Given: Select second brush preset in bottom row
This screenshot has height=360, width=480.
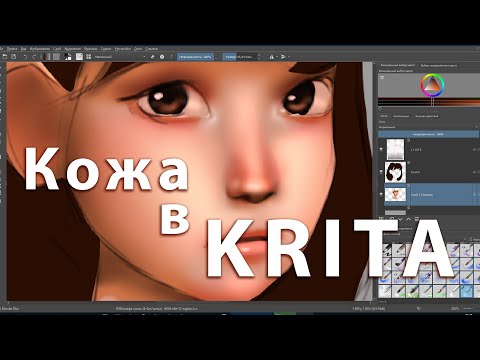Looking at the screenshot, I should [x=399, y=291].
